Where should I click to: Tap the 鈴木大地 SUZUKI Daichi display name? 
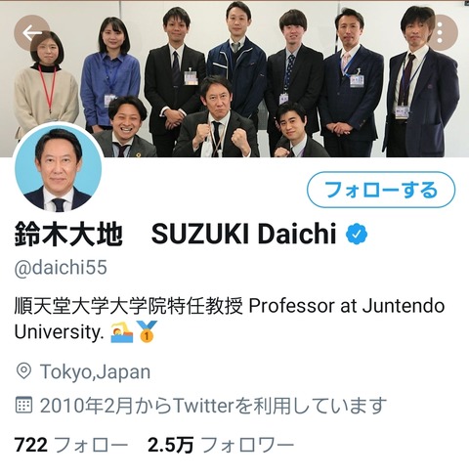(175, 234)
